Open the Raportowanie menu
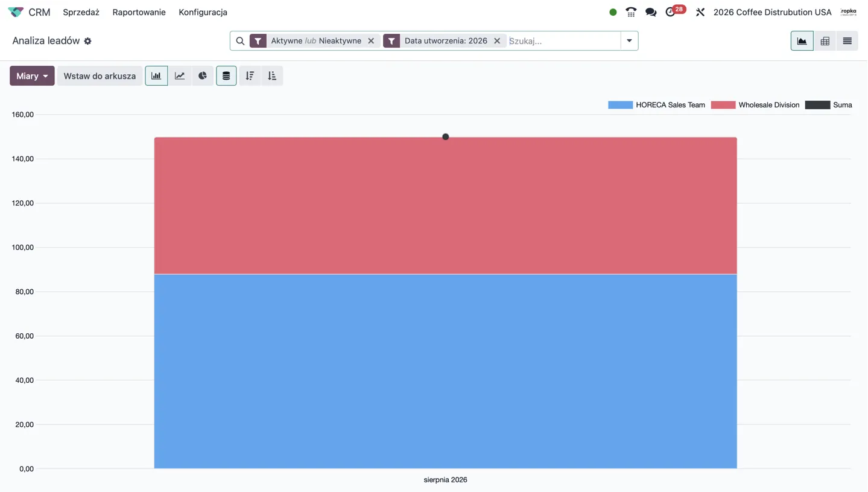 click(x=139, y=12)
